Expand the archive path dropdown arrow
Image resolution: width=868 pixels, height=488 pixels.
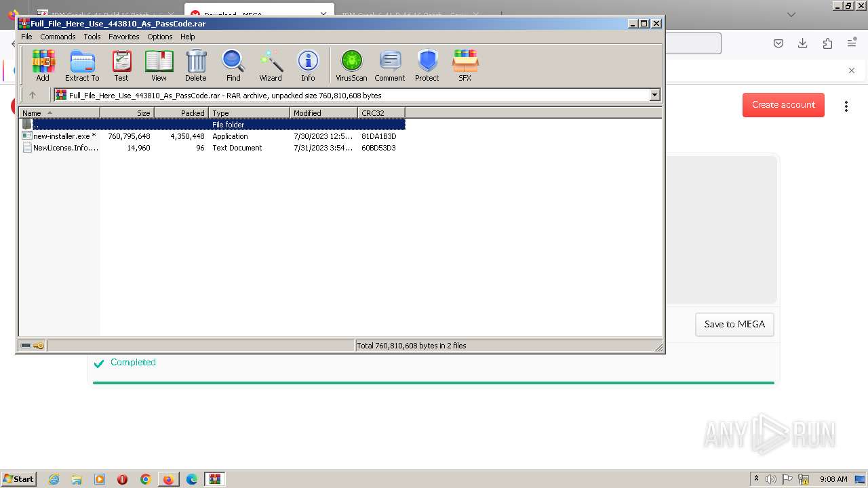point(655,96)
